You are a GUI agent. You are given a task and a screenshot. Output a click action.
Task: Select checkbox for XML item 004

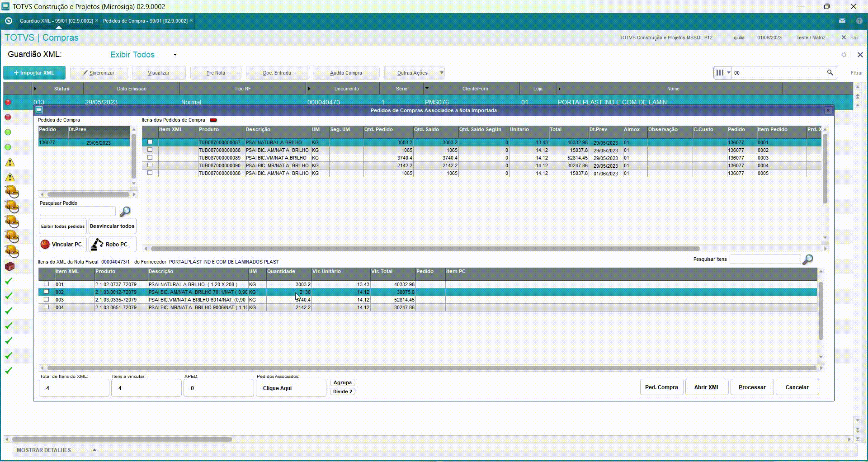click(46, 307)
